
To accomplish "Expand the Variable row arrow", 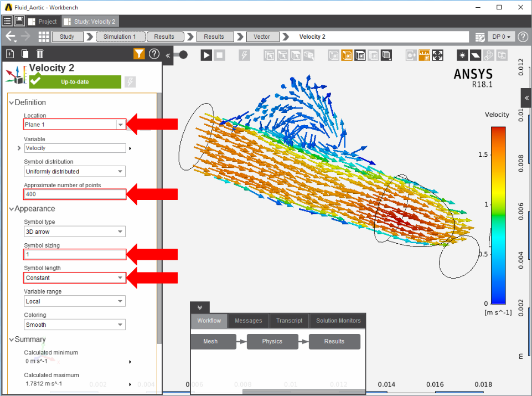I will tap(19, 148).
